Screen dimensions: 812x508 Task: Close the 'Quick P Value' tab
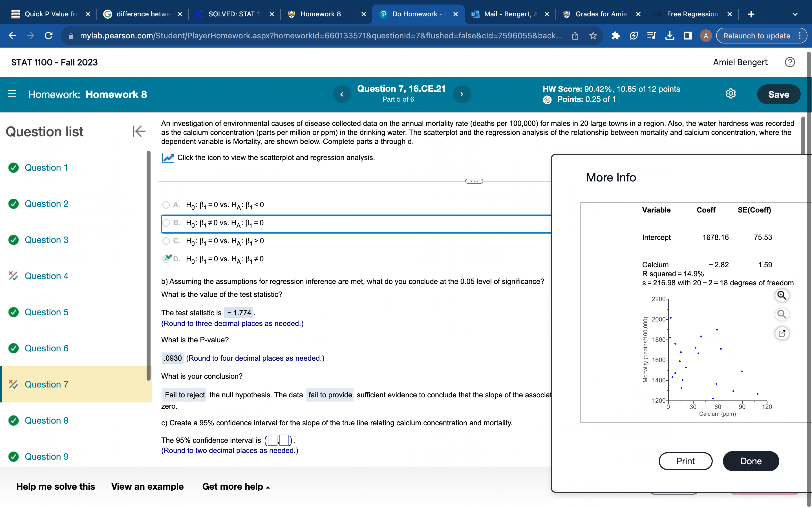[x=88, y=14]
